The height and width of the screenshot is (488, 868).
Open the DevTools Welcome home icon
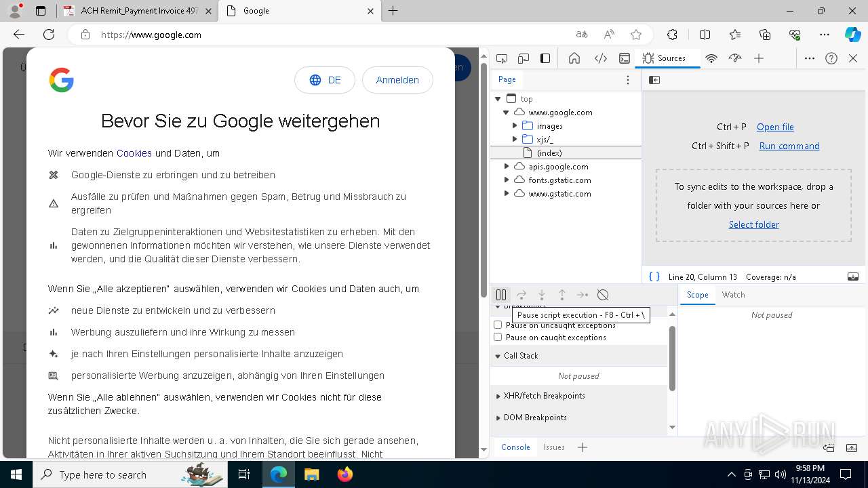tap(574, 58)
